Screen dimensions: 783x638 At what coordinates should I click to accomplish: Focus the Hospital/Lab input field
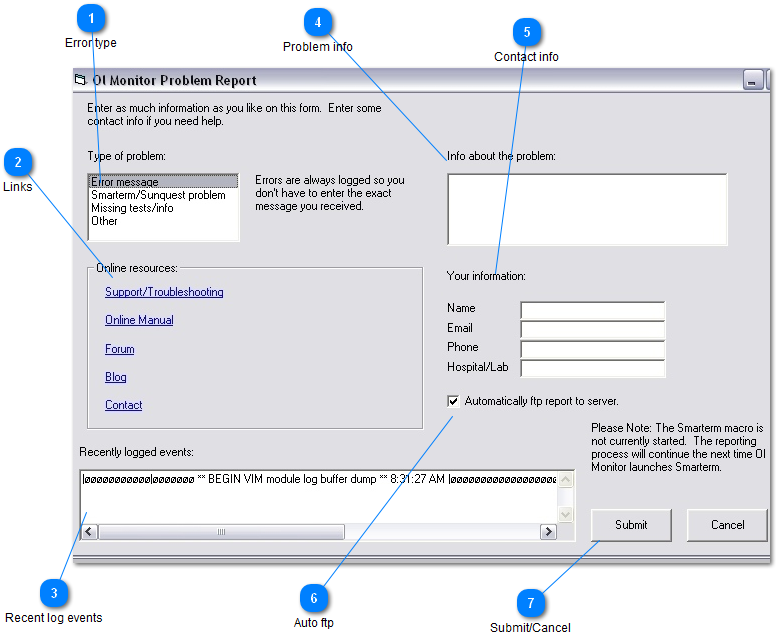point(593,368)
